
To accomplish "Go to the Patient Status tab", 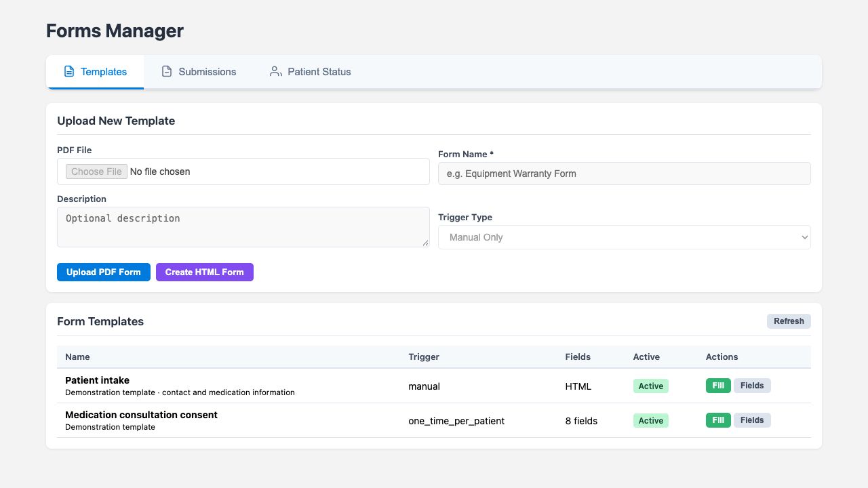I will [x=310, y=72].
